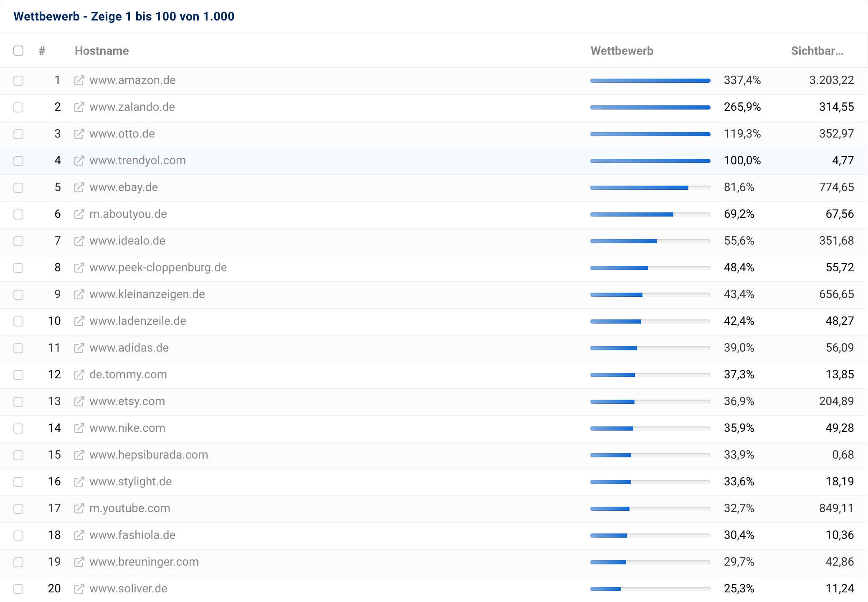Open external link icon for m.youtube.com
The image size is (868, 602).
tap(79, 508)
